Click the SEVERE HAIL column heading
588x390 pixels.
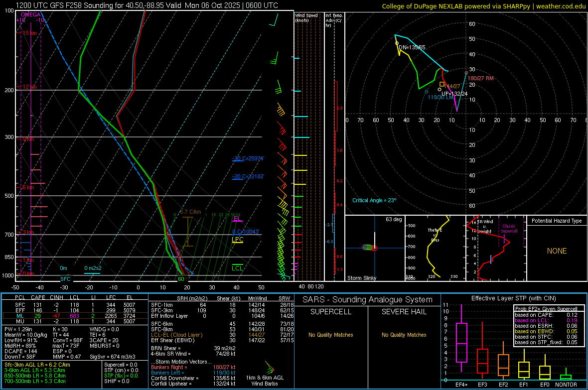pos(404,312)
